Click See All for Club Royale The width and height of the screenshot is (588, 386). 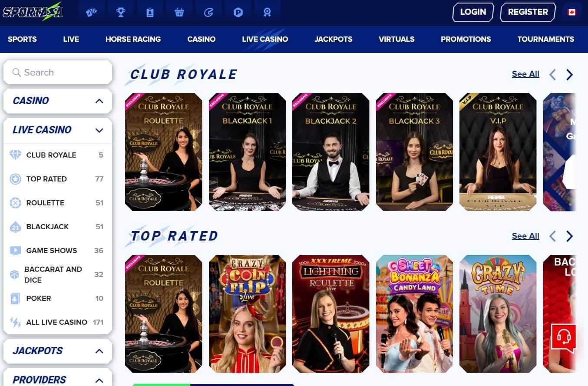point(525,74)
